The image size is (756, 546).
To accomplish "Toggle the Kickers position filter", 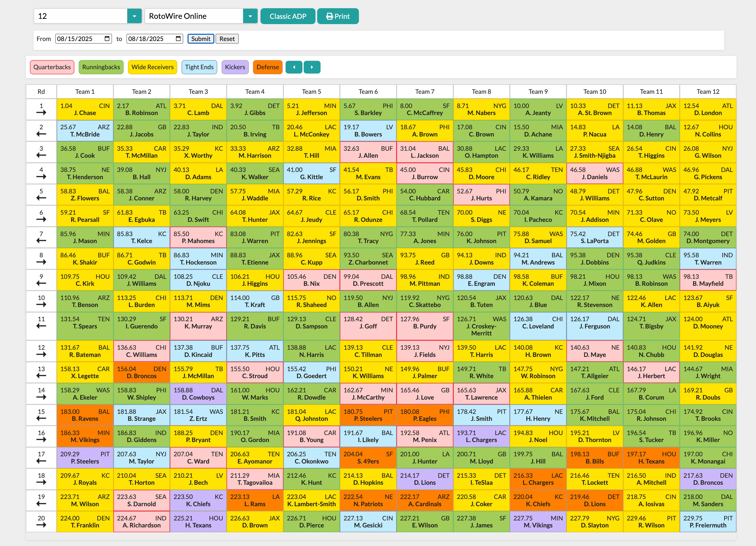I will [235, 67].
